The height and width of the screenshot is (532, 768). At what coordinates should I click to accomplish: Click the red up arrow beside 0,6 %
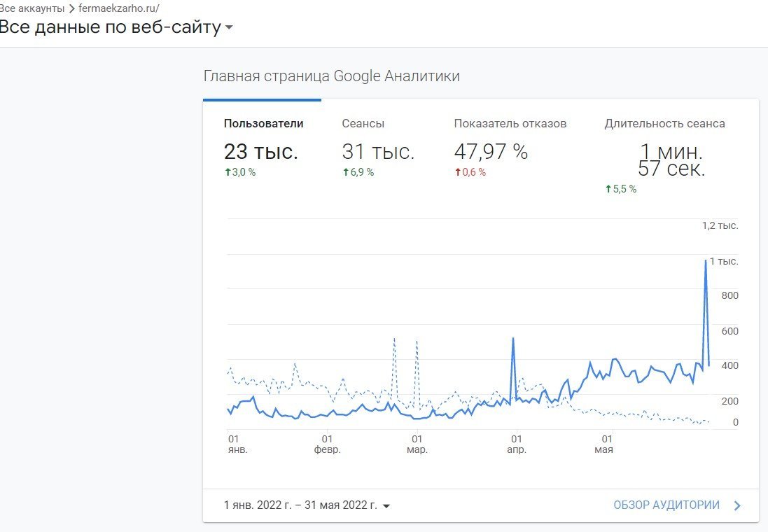point(458,172)
